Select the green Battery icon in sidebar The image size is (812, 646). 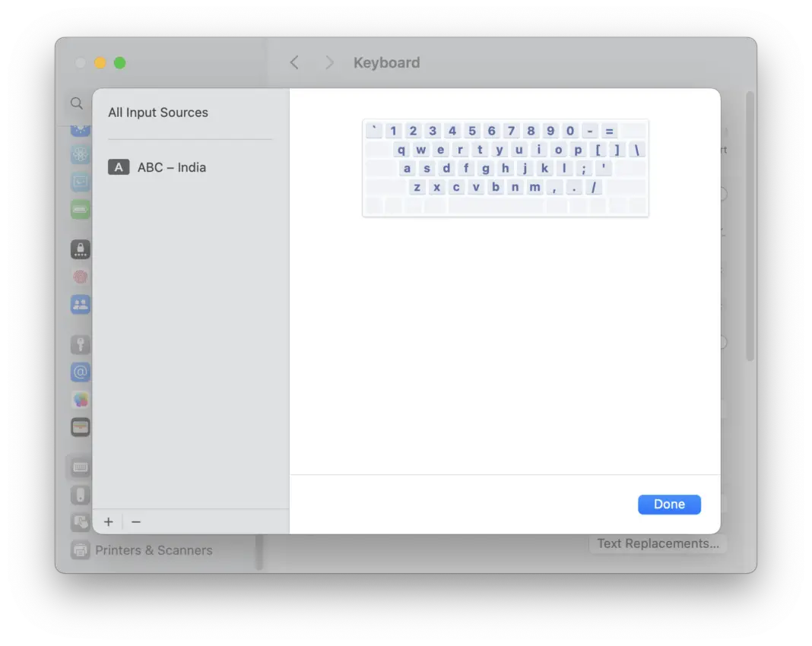pos(81,209)
